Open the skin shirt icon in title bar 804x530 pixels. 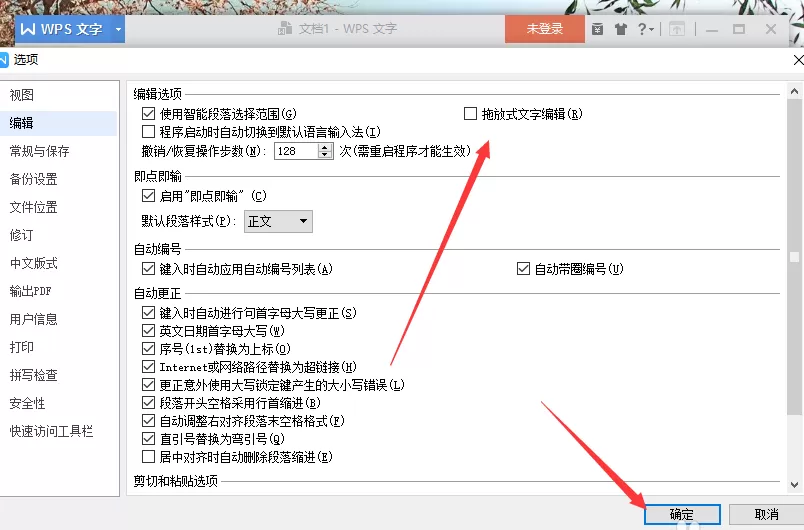click(x=621, y=29)
